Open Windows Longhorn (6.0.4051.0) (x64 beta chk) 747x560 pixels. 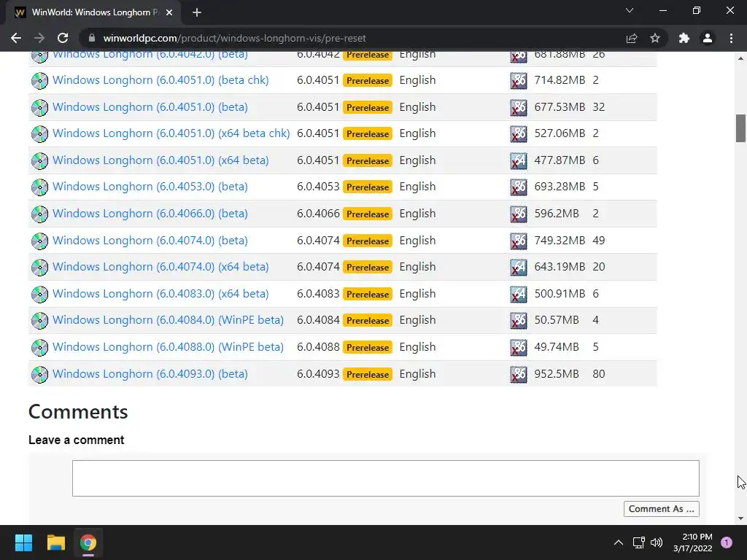tap(171, 133)
